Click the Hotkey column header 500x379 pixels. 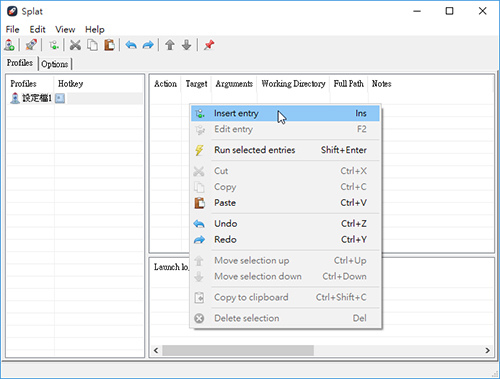(x=99, y=84)
